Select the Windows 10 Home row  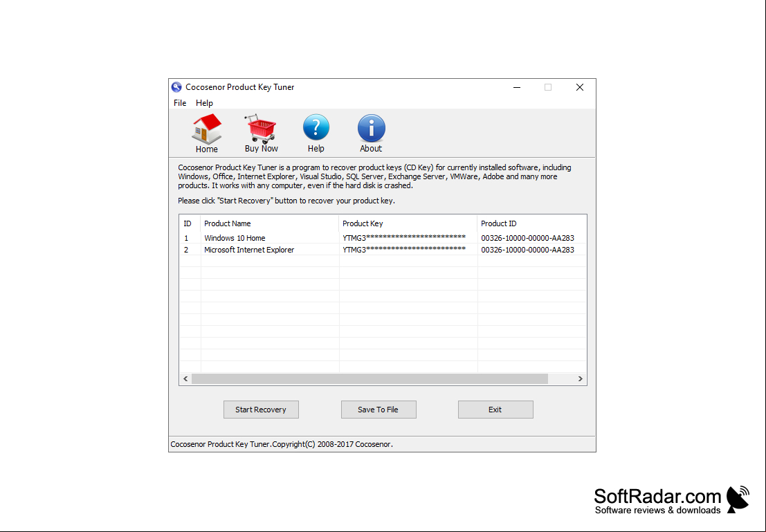(383, 238)
